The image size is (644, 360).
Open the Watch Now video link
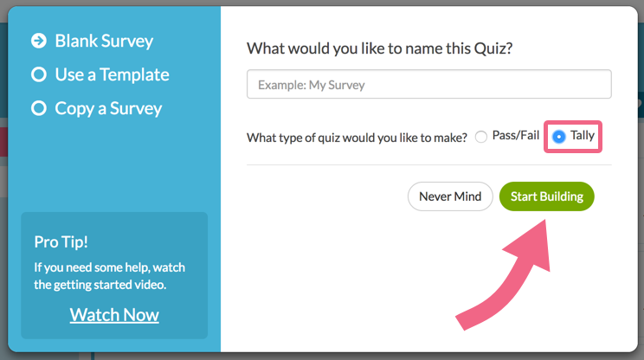[x=114, y=315]
